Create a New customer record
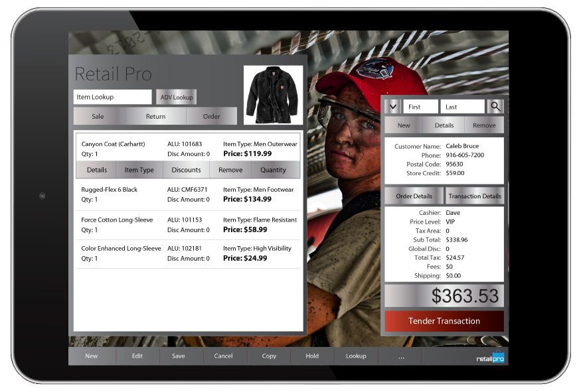581x392 pixels. 402,125
